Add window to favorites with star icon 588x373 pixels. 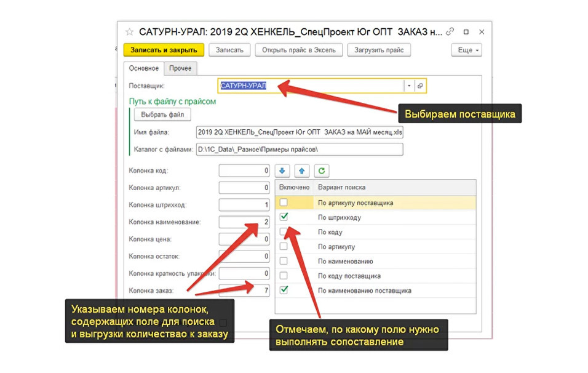129,32
